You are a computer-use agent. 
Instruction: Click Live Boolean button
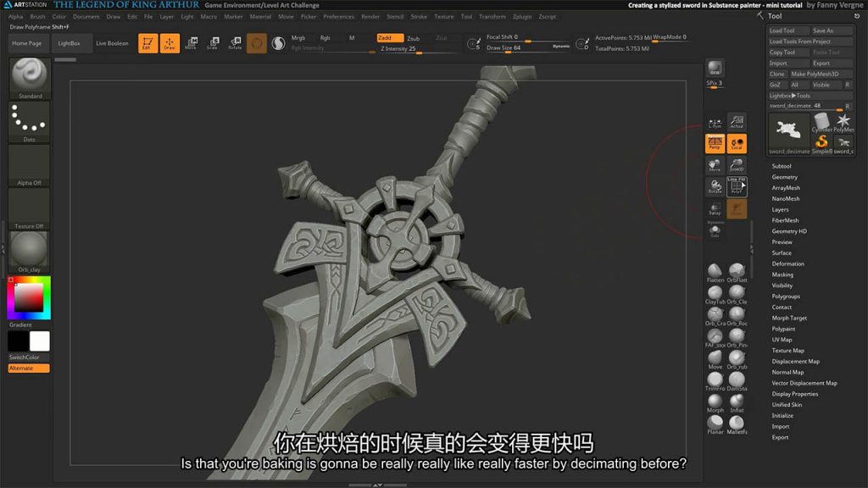[112, 43]
